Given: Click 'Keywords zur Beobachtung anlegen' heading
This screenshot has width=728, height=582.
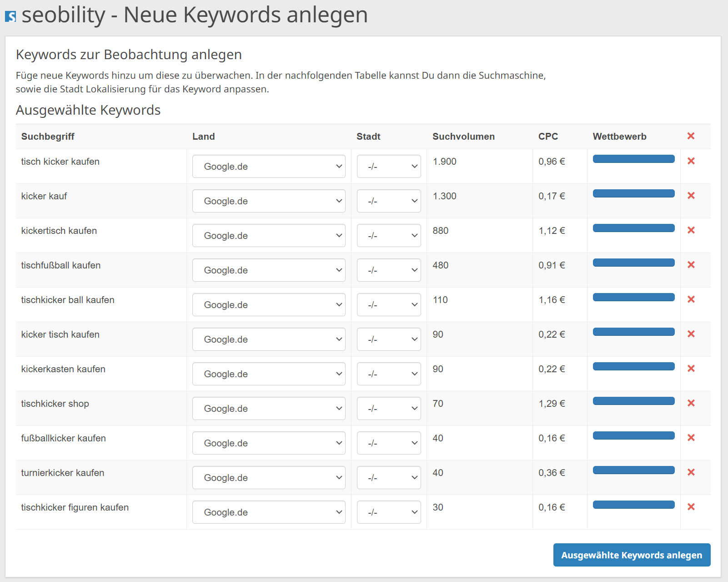Looking at the screenshot, I should (x=129, y=55).
